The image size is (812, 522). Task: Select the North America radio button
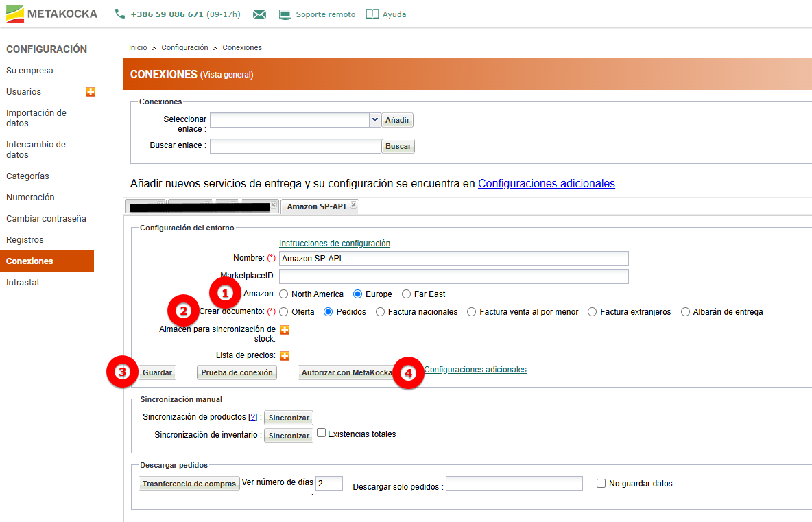[284, 294]
